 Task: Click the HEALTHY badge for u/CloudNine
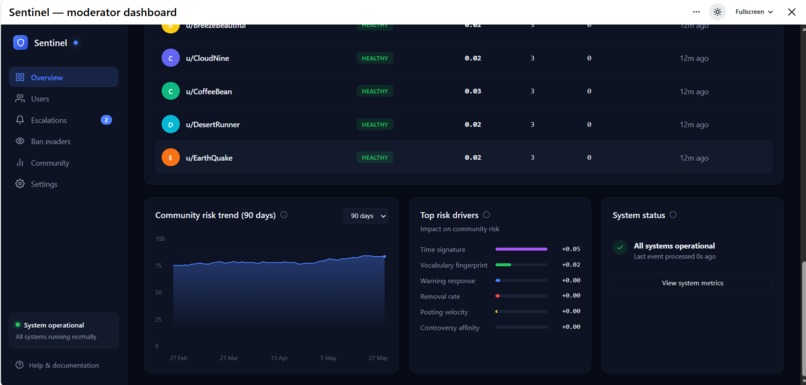(375, 58)
